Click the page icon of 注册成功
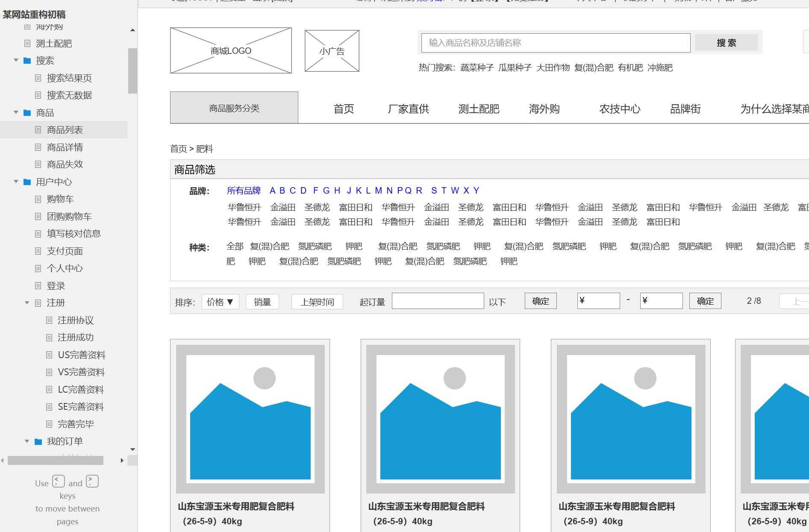The image size is (809, 532). click(49, 337)
